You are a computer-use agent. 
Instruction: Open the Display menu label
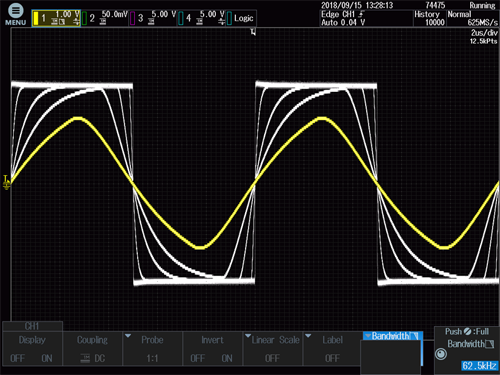pos(32,340)
